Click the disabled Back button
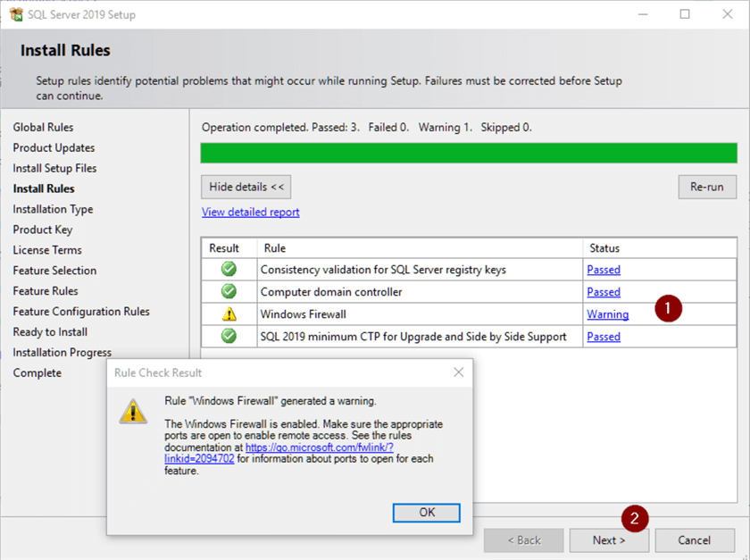 pyautogui.click(x=524, y=540)
